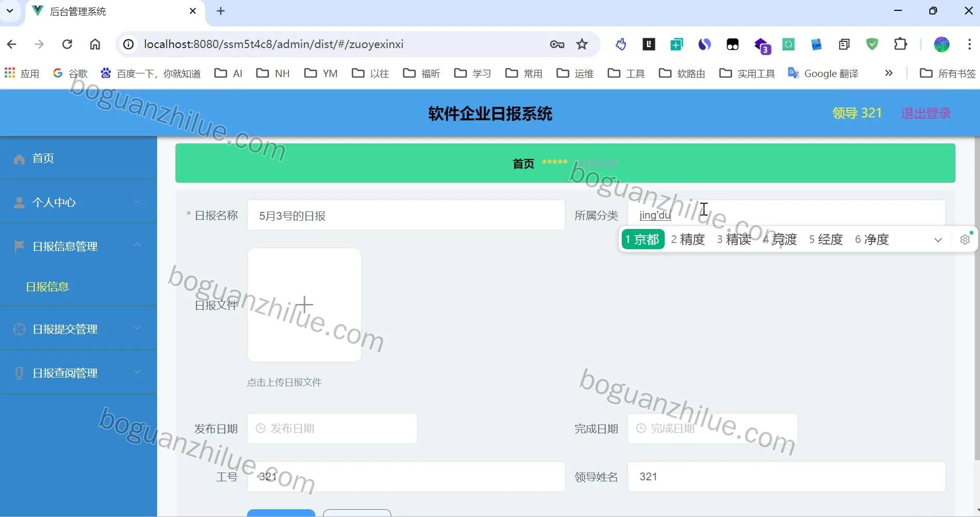The image size is (980, 517).
Task: Open the IME settings gear
Action: 964,240
